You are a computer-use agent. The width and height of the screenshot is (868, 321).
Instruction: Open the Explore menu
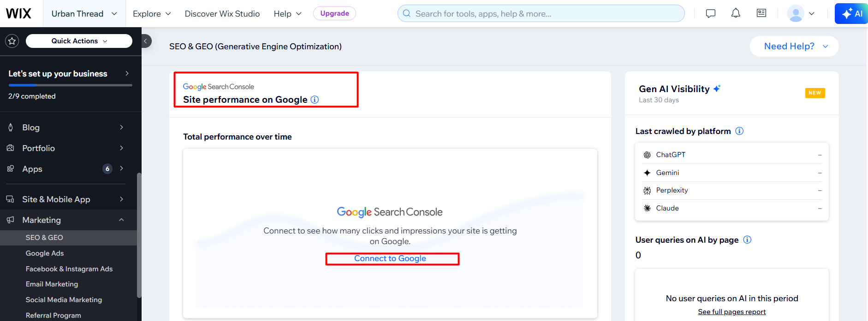(x=152, y=14)
